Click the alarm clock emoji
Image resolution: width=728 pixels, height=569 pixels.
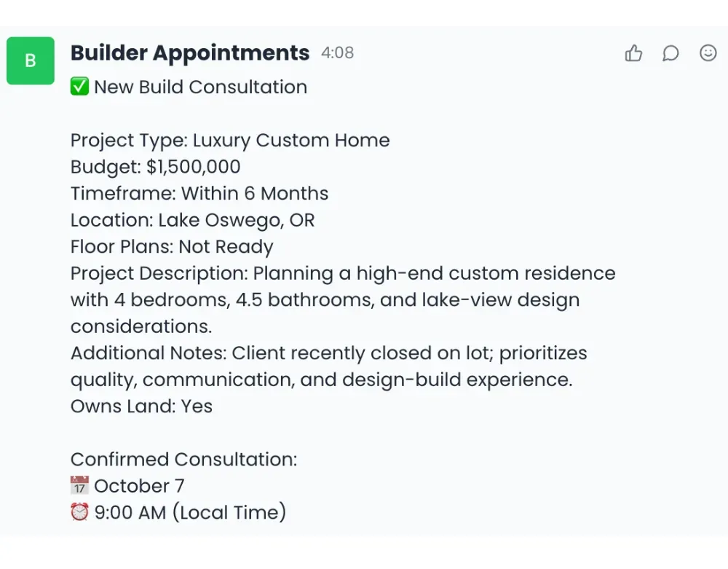pyautogui.click(x=79, y=512)
